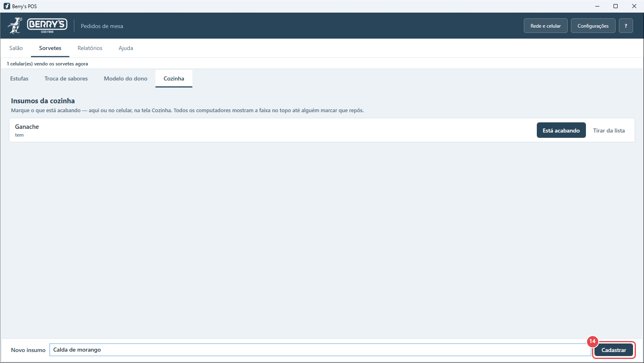Open the Estufas sub-tab
644x363 pixels.
click(x=19, y=78)
